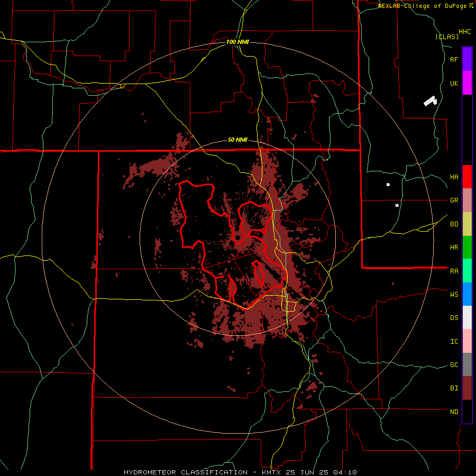Viewport: 476px width, 476px height.
Task: Choose the BI brown legend swatch
Action: tap(467, 388)
